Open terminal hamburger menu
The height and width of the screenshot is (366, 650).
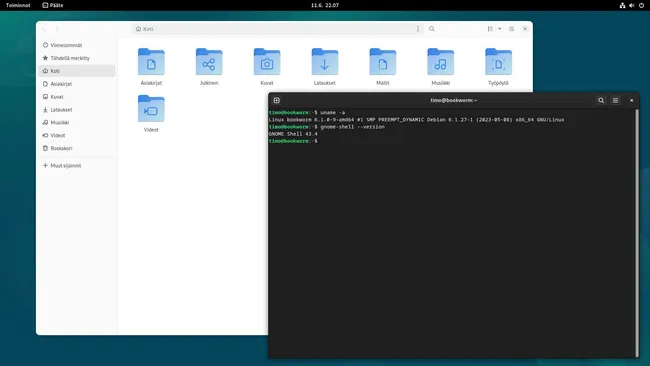point(616,100)
